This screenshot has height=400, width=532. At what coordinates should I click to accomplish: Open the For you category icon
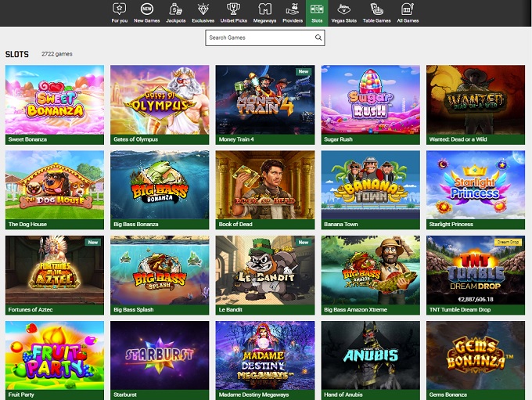pos(119,9)
